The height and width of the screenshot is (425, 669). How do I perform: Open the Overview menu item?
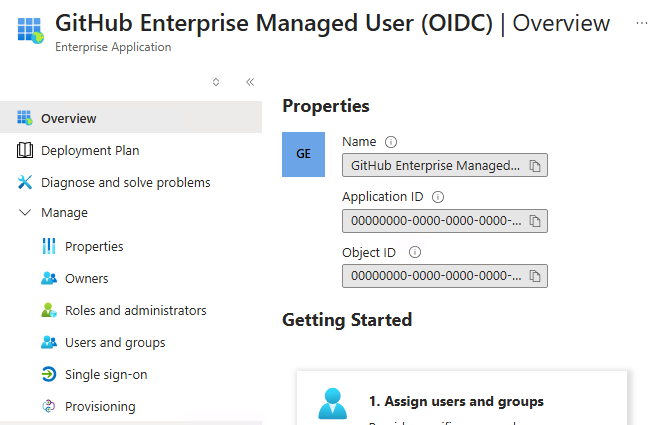(x=131, y=118)
